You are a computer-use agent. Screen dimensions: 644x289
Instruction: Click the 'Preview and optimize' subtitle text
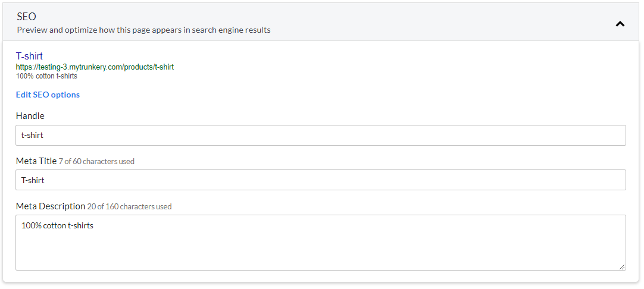(144, 30)
